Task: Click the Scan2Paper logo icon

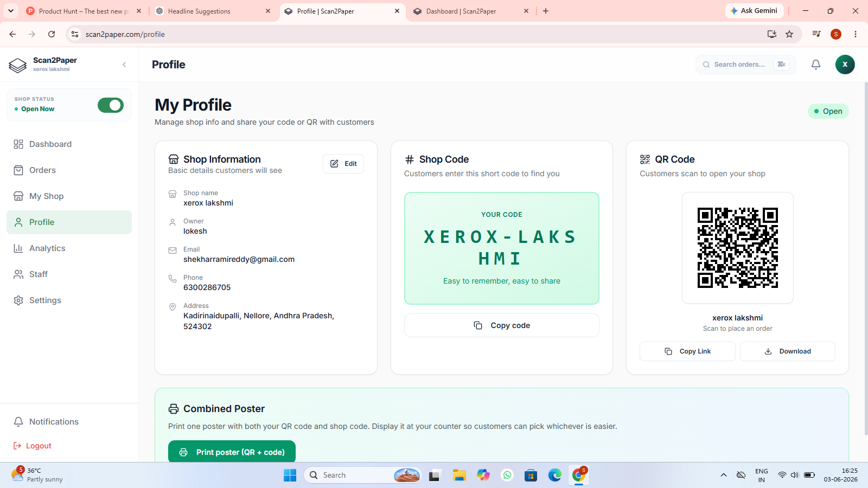Action: point(17,65)
